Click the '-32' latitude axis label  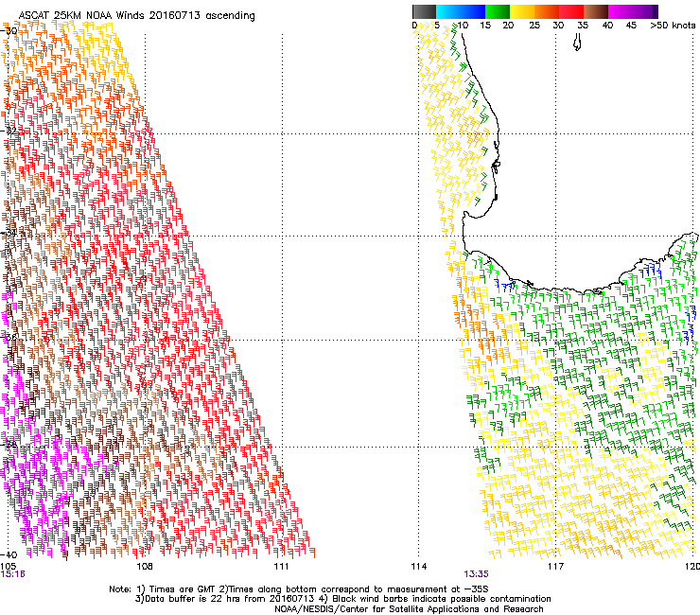[x=9, y=131]
